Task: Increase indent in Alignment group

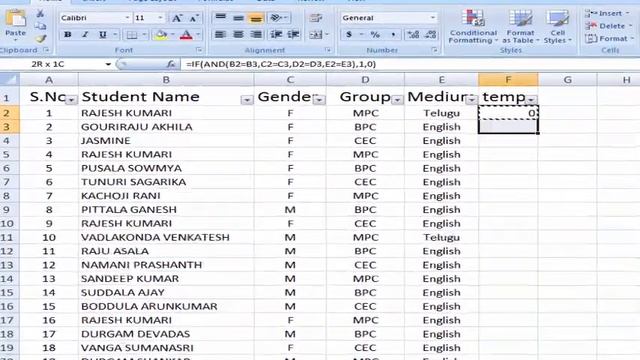Action: pyautogui.click(x=293, y=35)
